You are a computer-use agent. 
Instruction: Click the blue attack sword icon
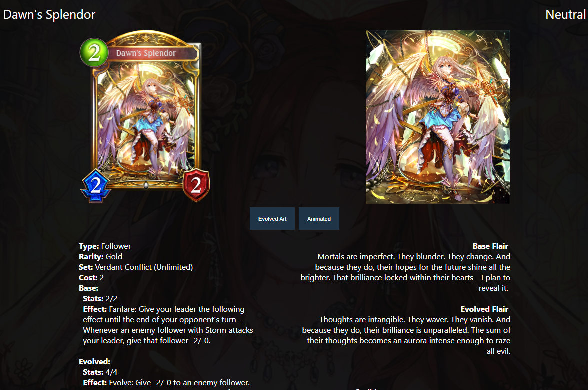[x=96, y=185]
